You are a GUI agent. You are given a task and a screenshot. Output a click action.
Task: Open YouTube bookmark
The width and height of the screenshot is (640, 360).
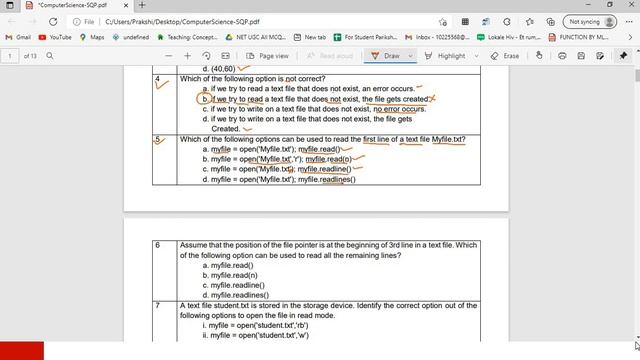(x=55, y=37)
